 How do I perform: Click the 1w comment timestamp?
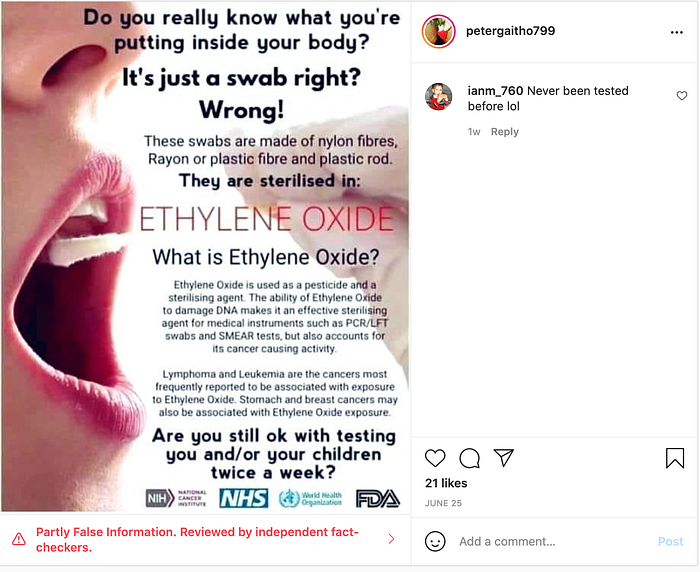474,132
